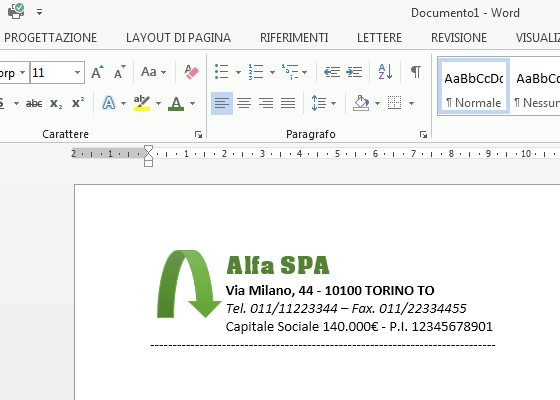560x400 pixels.
Task: Open the font size dropdown
Action: click(78, 73)
